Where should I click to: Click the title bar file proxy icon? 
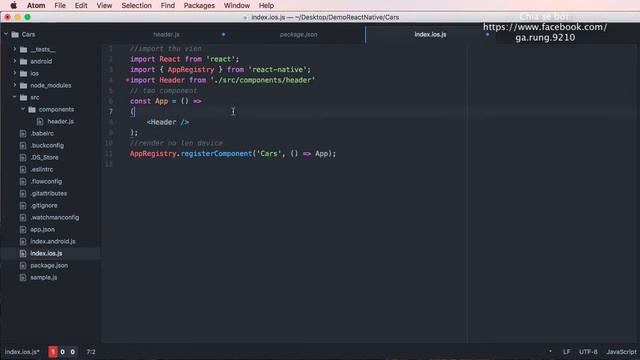245,18
